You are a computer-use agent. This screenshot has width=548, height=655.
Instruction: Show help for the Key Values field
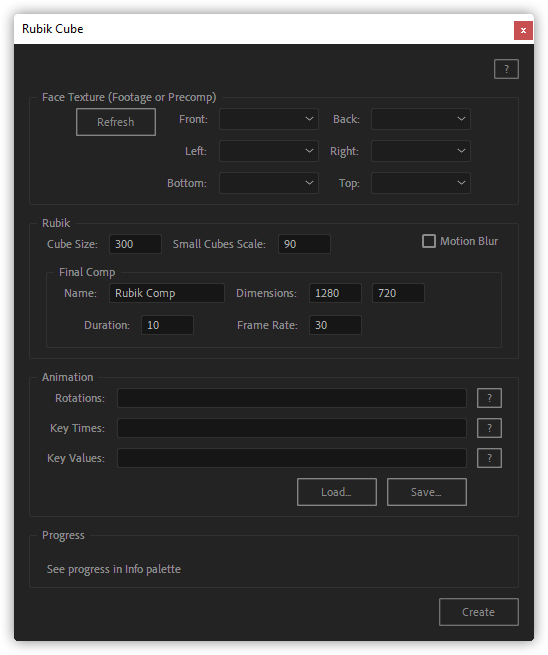tap(489, 458)
